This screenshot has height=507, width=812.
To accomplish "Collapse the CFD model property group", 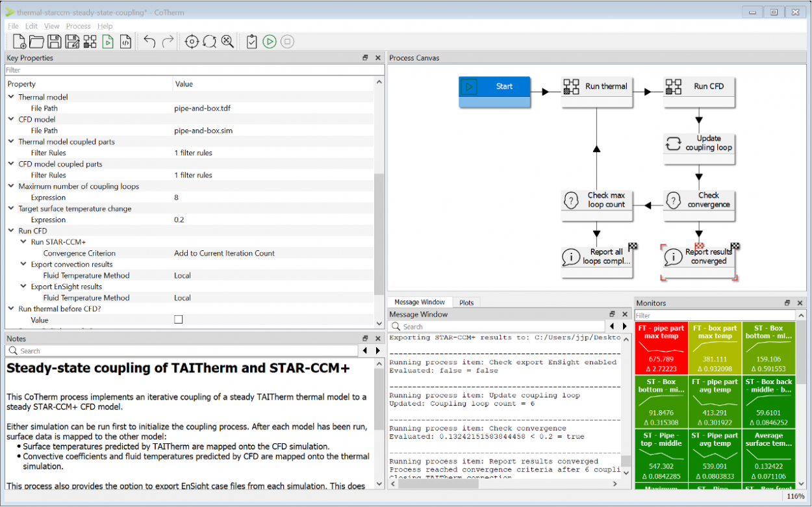I will [11, 120].
